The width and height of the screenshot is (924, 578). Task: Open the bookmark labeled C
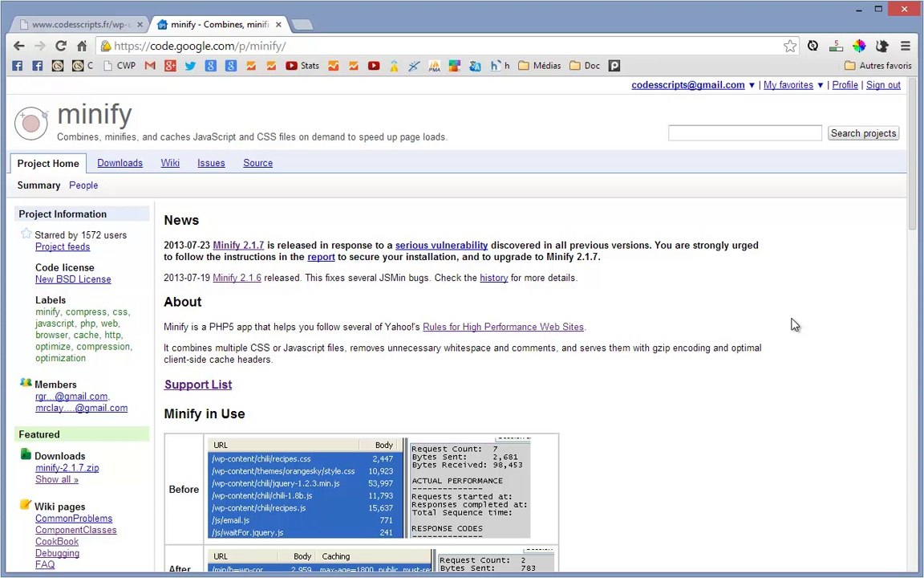pyautogui.click(x=83, y=66)
